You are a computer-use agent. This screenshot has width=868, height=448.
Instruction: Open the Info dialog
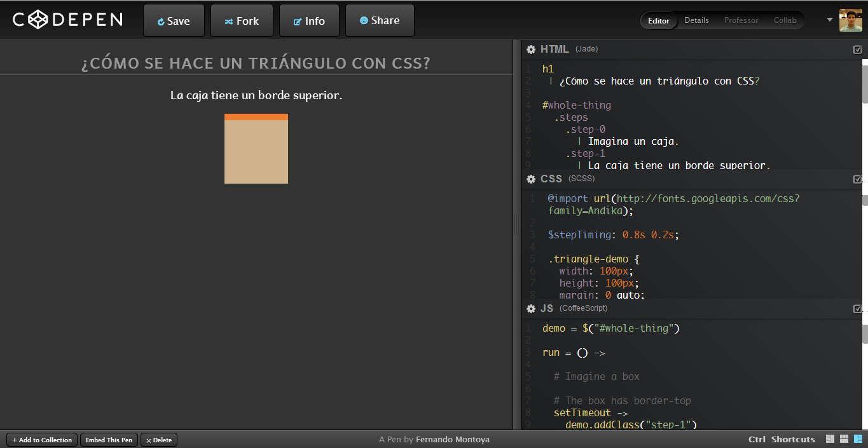coord(309,20)
